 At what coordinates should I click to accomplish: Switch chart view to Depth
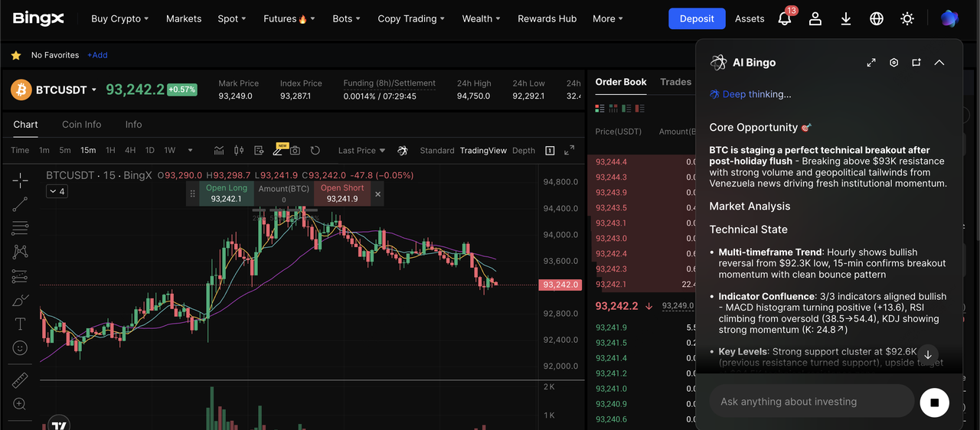(x=524, y=151)
